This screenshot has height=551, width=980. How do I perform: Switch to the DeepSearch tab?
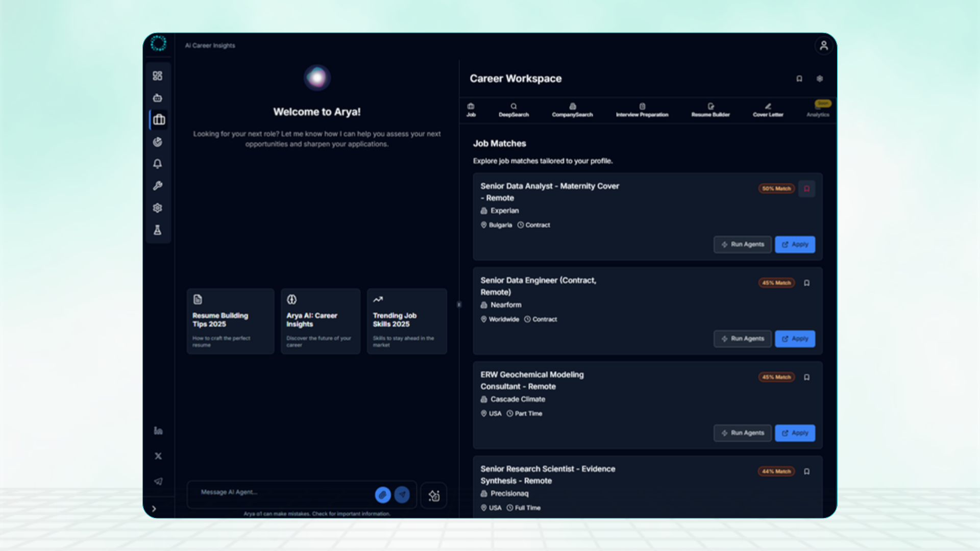coord(513,110)
